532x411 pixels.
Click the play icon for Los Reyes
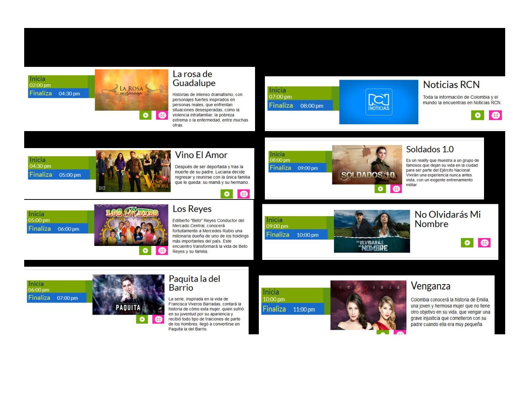(x=145, y=250)
